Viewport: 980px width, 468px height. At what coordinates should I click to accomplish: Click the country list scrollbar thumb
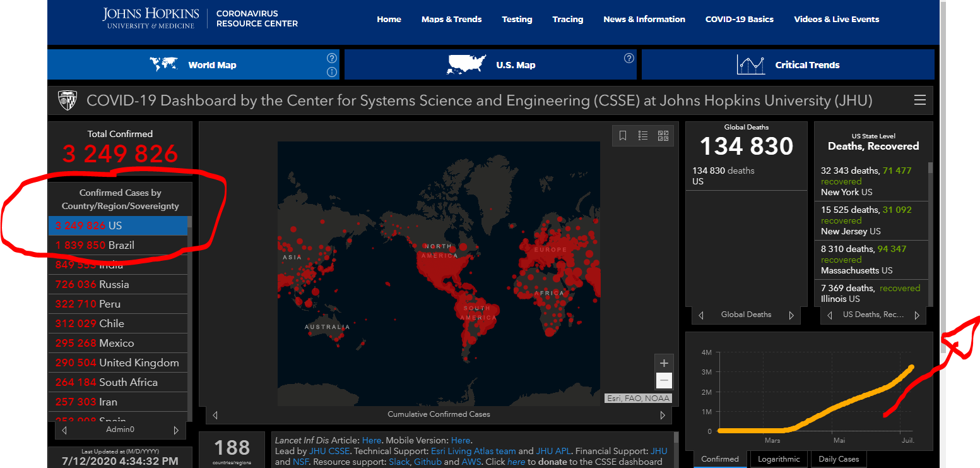click(190, 222)
